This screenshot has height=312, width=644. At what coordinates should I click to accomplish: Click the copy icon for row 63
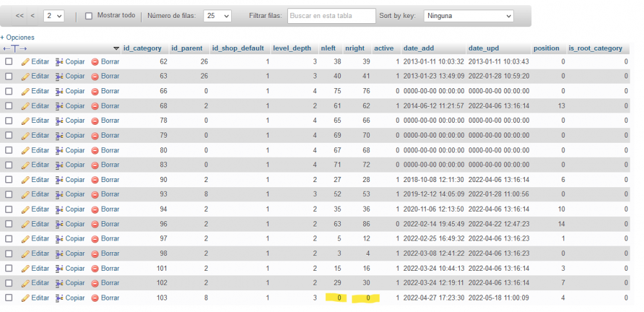pos(59,77)
